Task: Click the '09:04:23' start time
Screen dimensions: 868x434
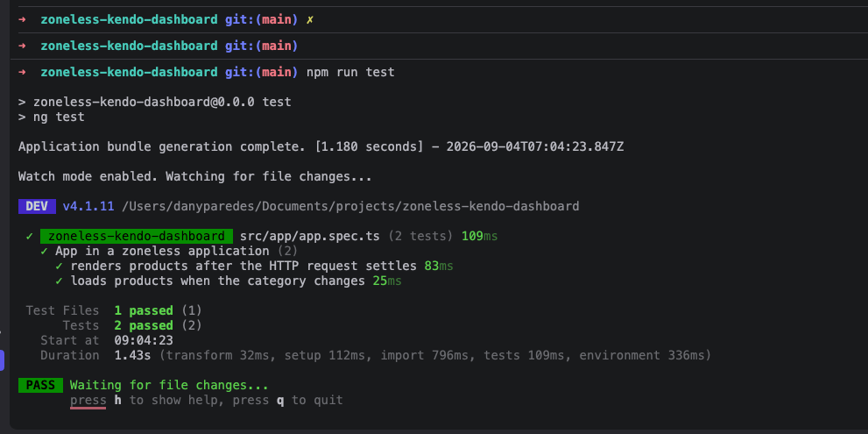Action: point(144,340)
